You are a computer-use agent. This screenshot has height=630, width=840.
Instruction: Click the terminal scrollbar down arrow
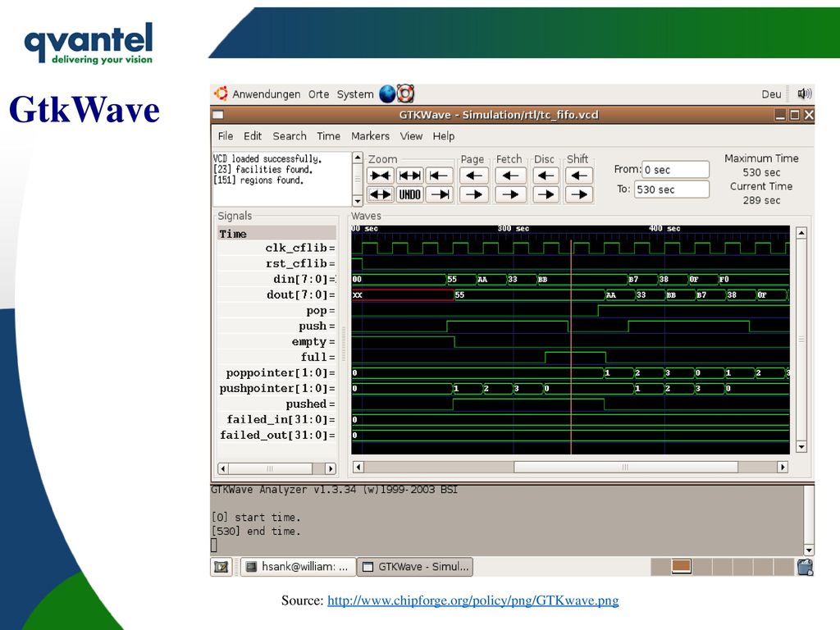click(x=809, y=550)
